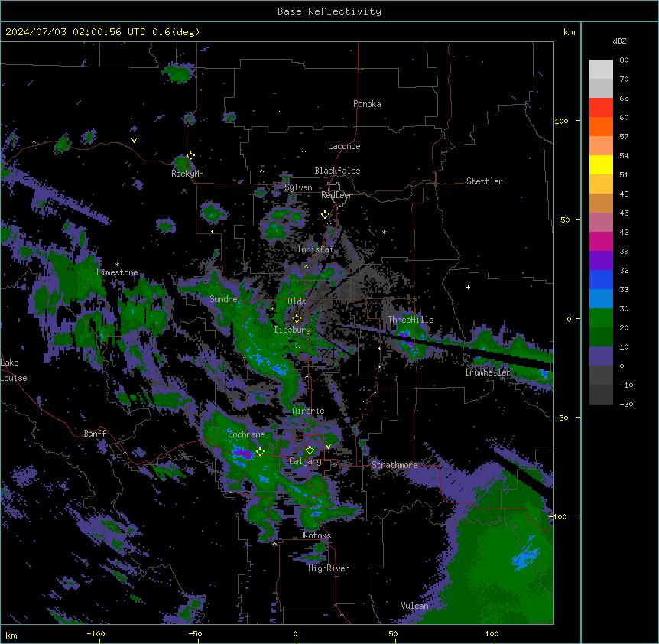This screenshot has width=659, height=644.
Task: Click the Limestone label
Action: coord(117,272)
